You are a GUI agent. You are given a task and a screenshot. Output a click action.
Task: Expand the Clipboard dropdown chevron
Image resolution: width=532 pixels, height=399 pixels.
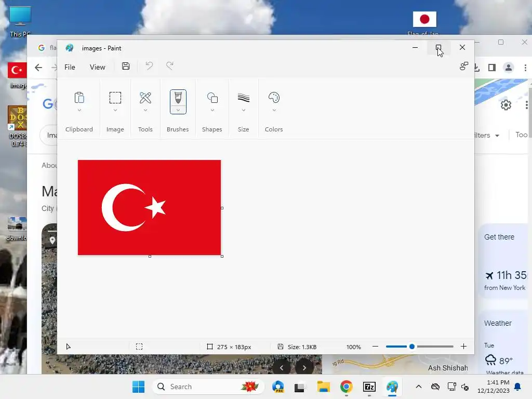pyautogui.click(x=79, y=110)
